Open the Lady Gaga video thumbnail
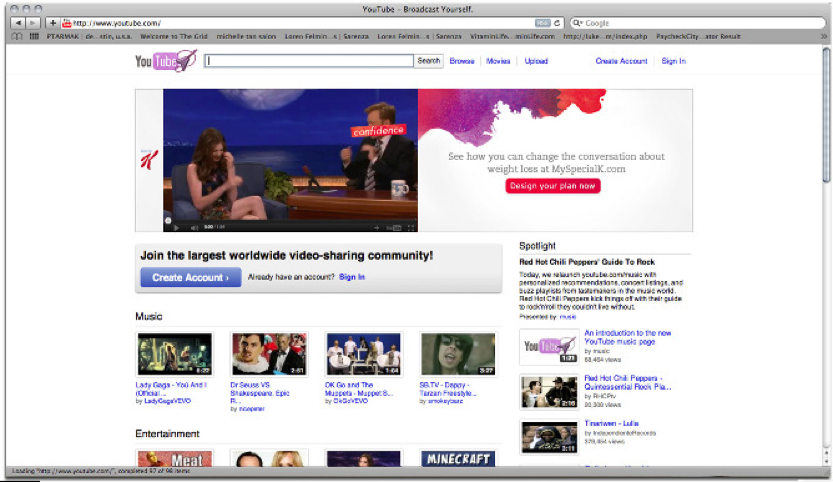Image resolution: width=833 pixels, height=482 pixels. coord(174,354)
